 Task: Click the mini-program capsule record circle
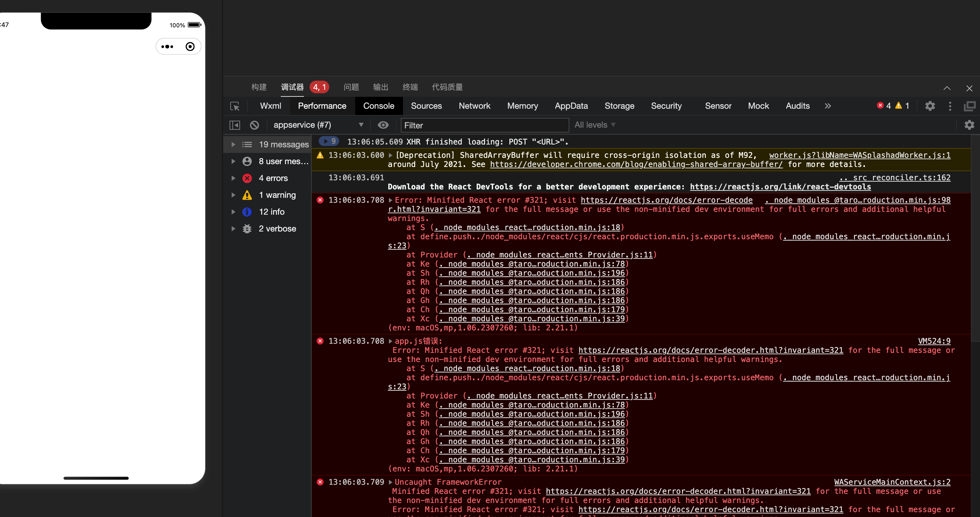point(190,46)
